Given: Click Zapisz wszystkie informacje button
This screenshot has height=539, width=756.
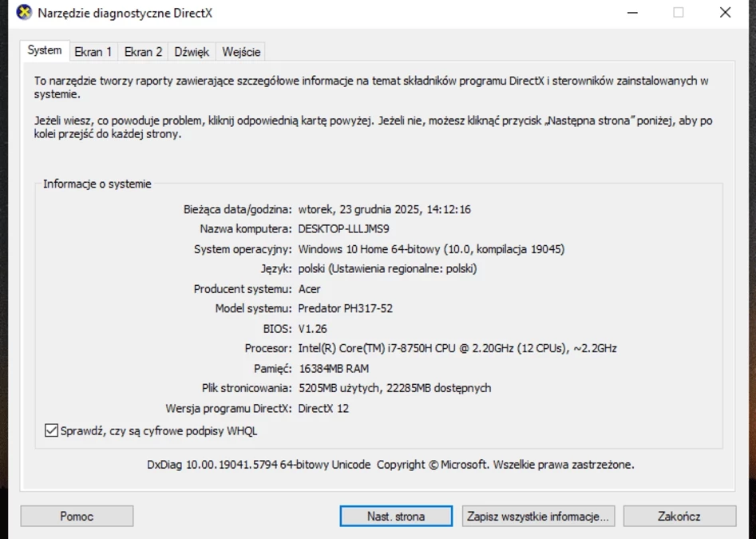Looking at the screenshot, I should (538, 517).
